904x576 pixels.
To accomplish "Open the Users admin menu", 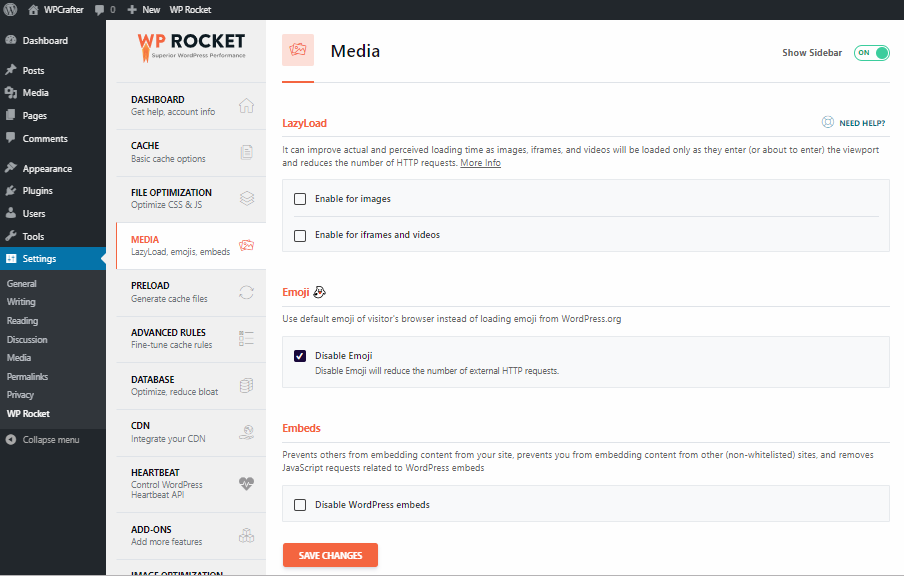I will coord(52,213).
